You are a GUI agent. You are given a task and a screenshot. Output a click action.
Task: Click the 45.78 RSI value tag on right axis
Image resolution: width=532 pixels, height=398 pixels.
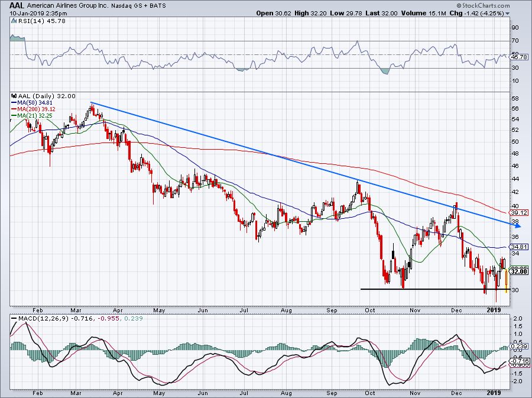519,57
